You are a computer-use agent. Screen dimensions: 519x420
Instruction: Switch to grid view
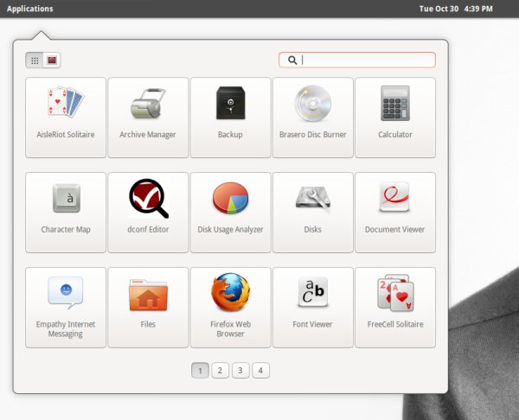pyautogui.click(x=35, y=60)
